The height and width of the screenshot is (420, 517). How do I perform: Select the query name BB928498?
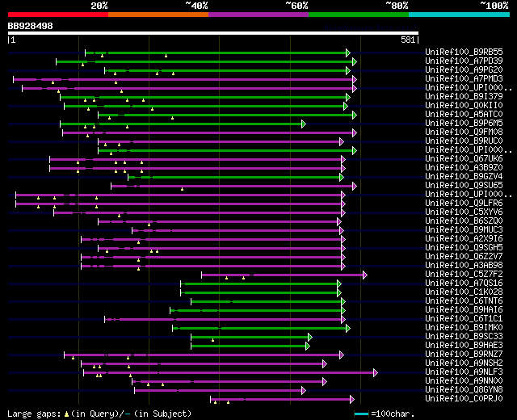pos(31,26)
